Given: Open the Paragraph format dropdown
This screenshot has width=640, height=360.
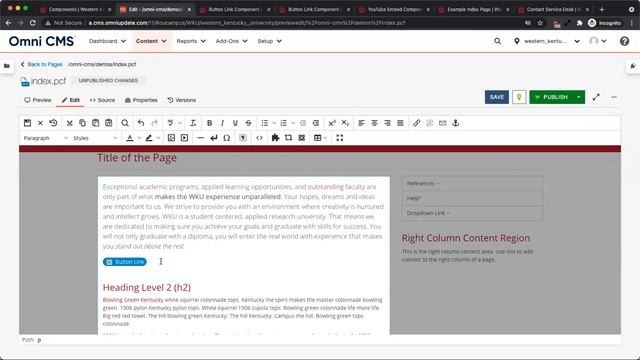Looking at the screenshot, I should pyautogui.click(x=45, y=138).
